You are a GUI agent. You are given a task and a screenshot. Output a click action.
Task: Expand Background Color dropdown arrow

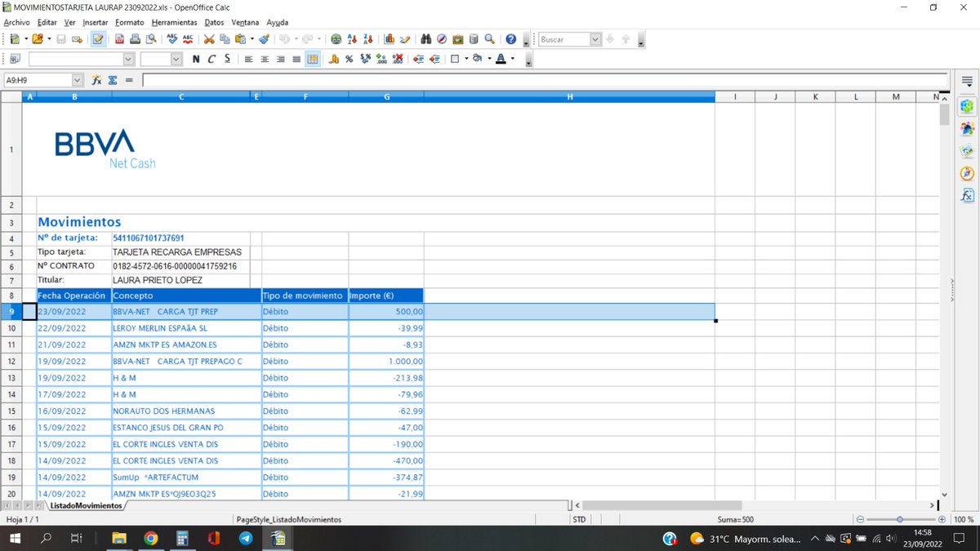pyautogui.click(x=489, y=59)
